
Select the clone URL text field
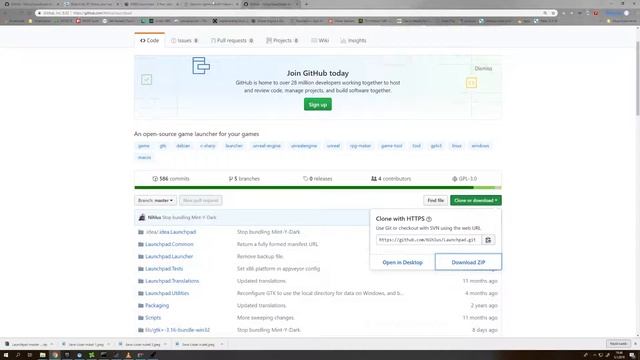(x=429, y=240)
